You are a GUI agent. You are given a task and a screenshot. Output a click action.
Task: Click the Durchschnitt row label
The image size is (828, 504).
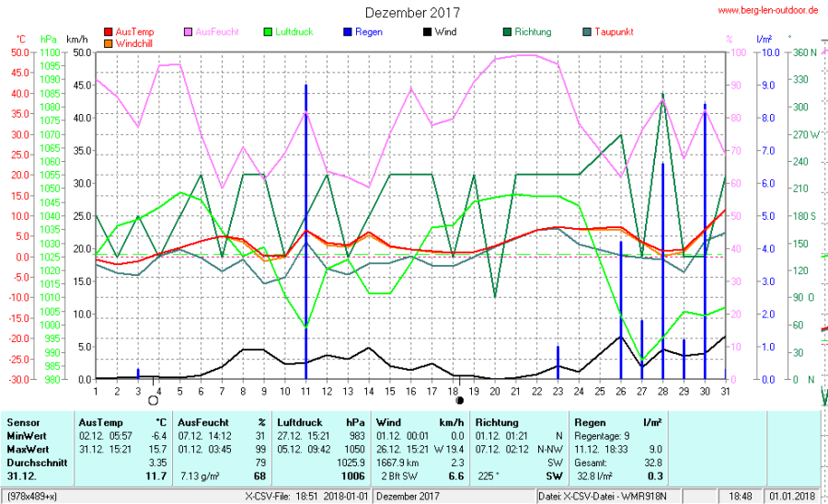pos(37,462)
